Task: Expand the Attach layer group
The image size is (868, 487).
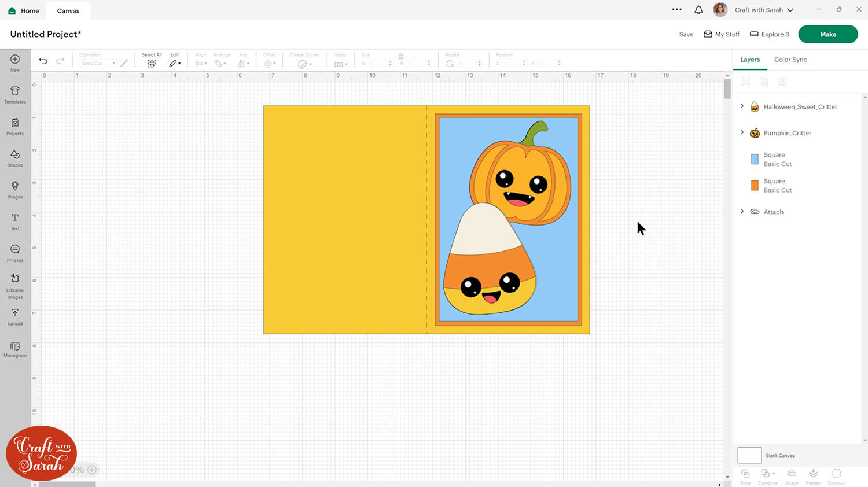Action: (x=742, y=211)
